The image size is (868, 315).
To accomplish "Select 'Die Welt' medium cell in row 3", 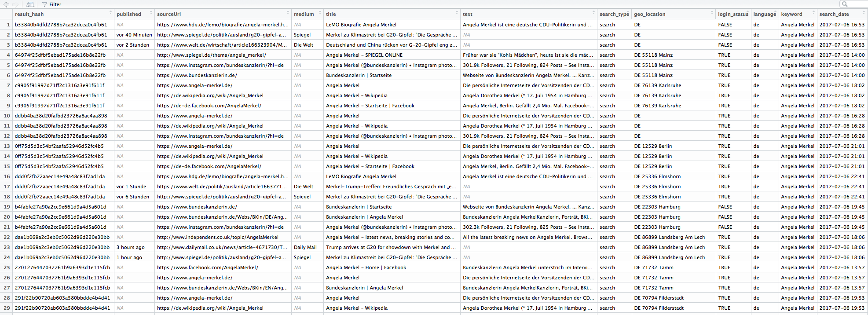I will click(x=307, y=45).
